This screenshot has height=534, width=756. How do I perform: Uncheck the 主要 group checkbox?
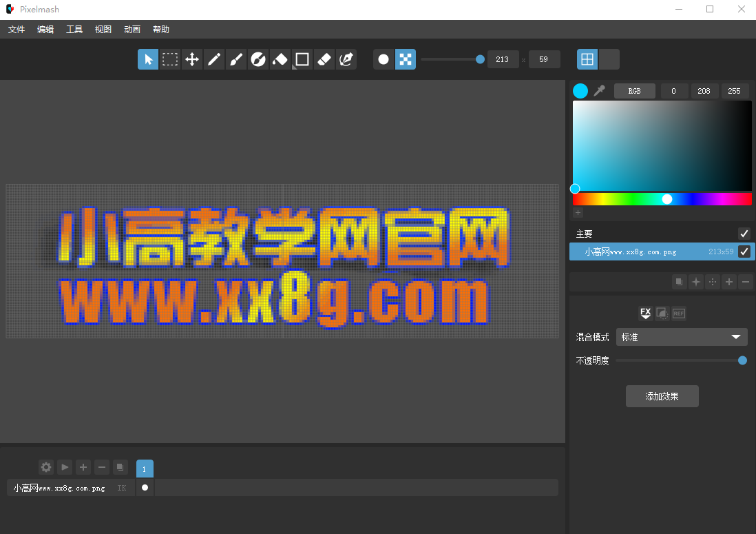coord(744,234)
